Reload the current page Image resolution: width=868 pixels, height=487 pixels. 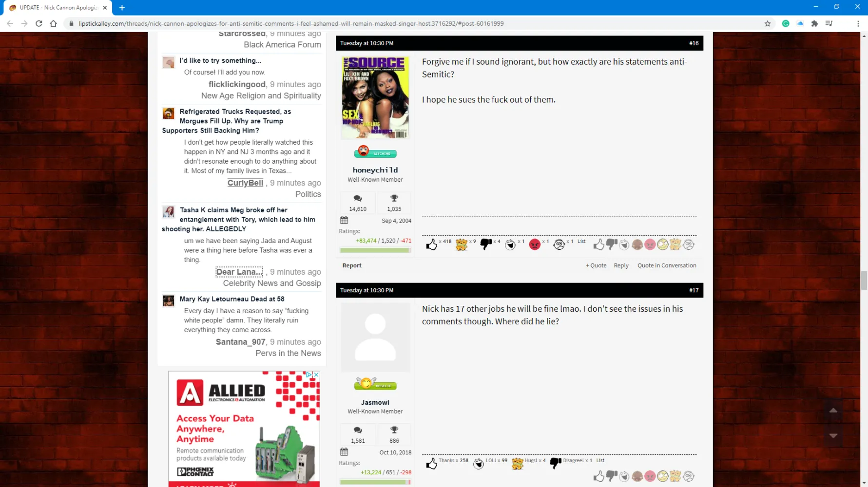(x=39, y=23)
